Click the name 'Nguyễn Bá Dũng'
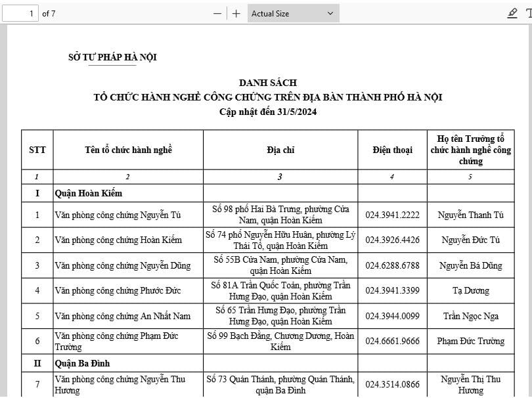 (470, 265)
